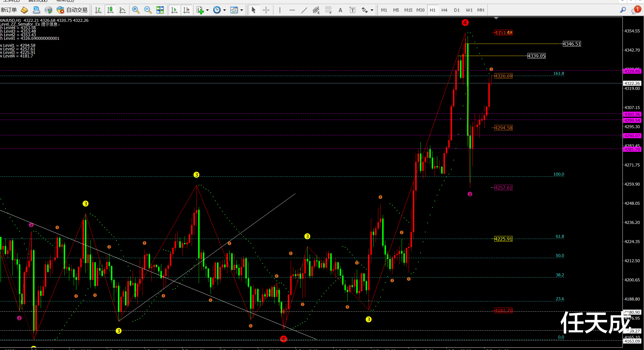Switch chart to bar chart mode
The height and width of the screenshot is (350, 644).
pos(98,10)
